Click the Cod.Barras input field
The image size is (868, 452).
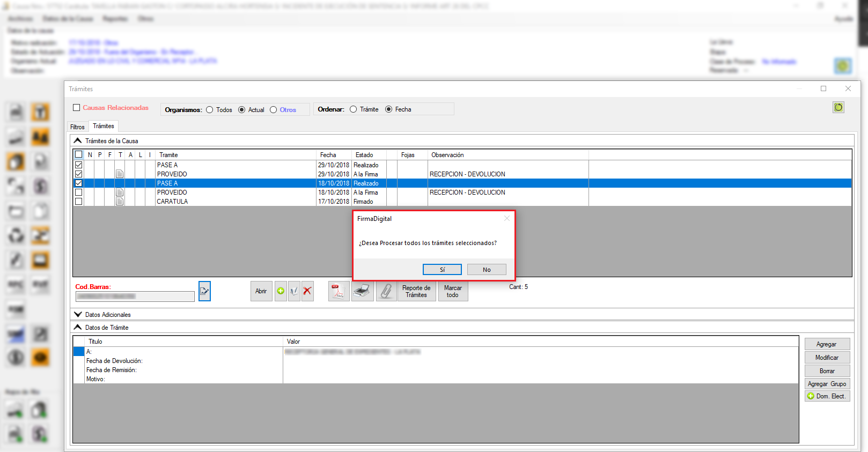[135, 297]
